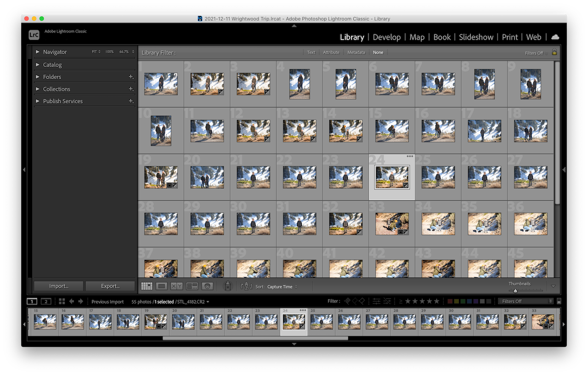Add a publish service with the plus icon

coord(131,101)
